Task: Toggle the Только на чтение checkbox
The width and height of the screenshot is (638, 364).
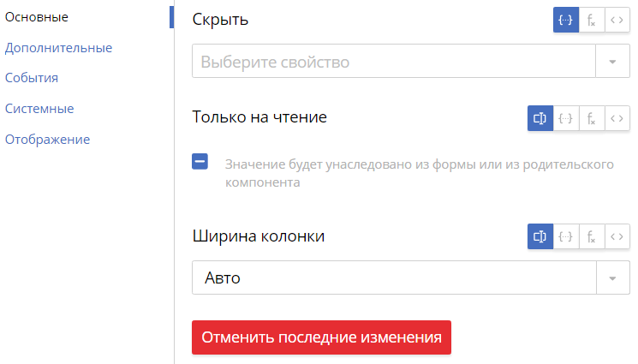Action: tap(200, 162)
